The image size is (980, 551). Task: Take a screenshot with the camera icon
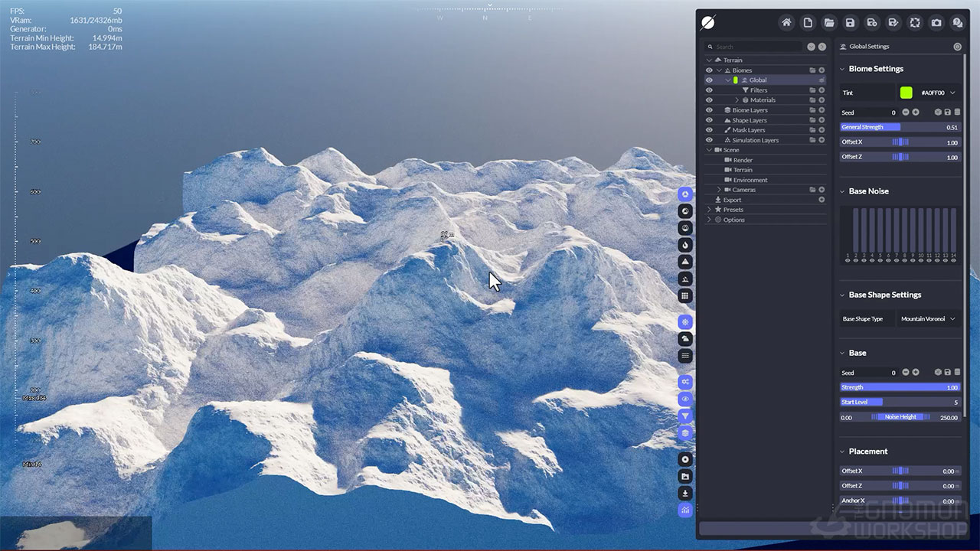coord(936,23)
